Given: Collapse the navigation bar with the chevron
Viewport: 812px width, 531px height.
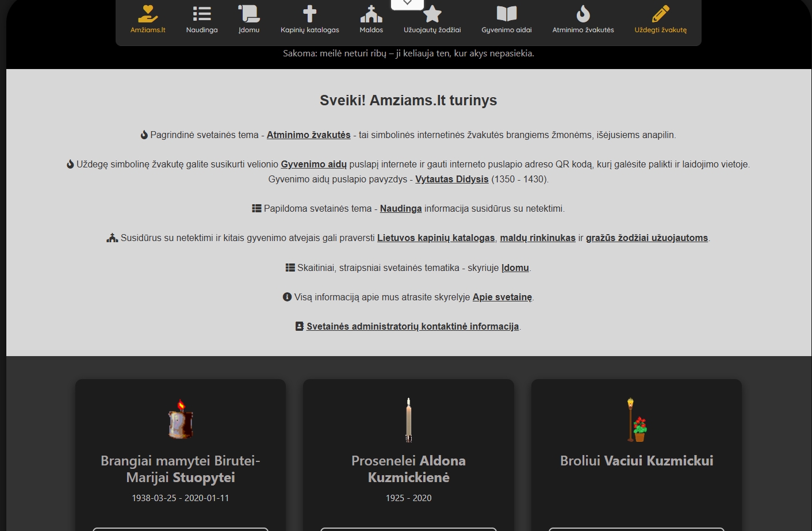Looking at the screenshot, I should [407, 3].
